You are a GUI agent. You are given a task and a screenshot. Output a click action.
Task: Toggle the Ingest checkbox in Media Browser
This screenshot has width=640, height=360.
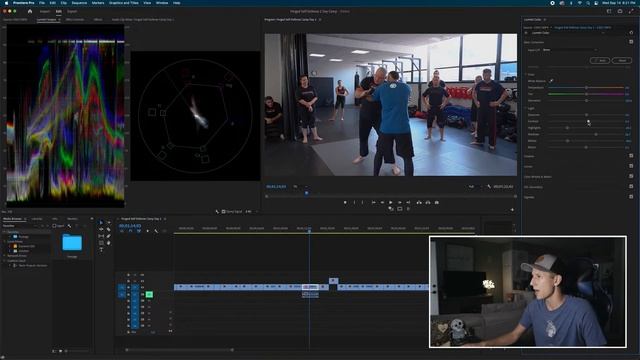click(x=54, y=226)
